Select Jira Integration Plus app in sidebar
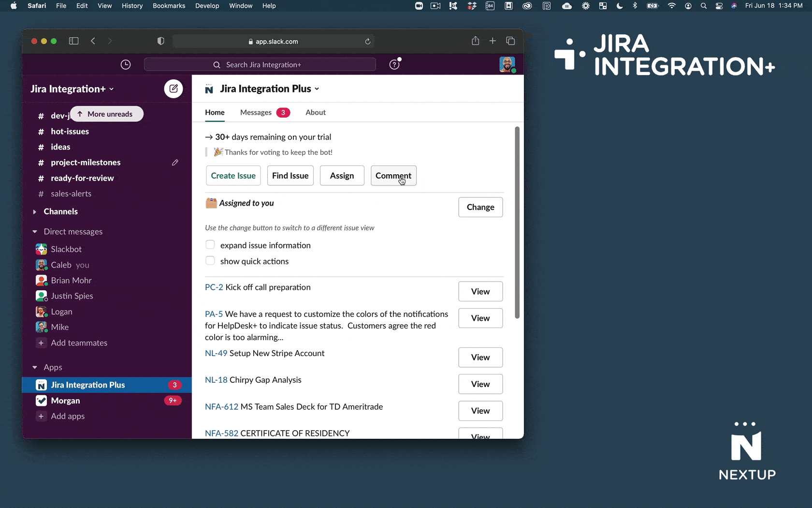The height and width of the screenshot is (508, 812). (107, 385)
